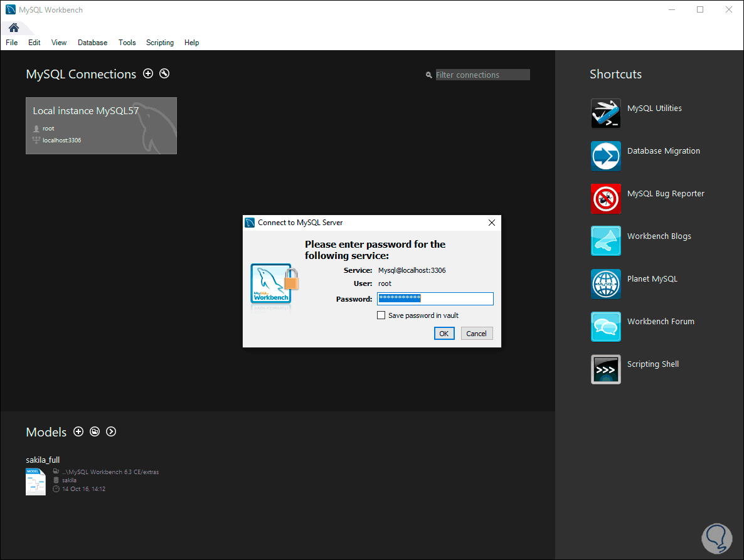Create new model plus icon
Viewport: 744px width, 560px height.
78,431
